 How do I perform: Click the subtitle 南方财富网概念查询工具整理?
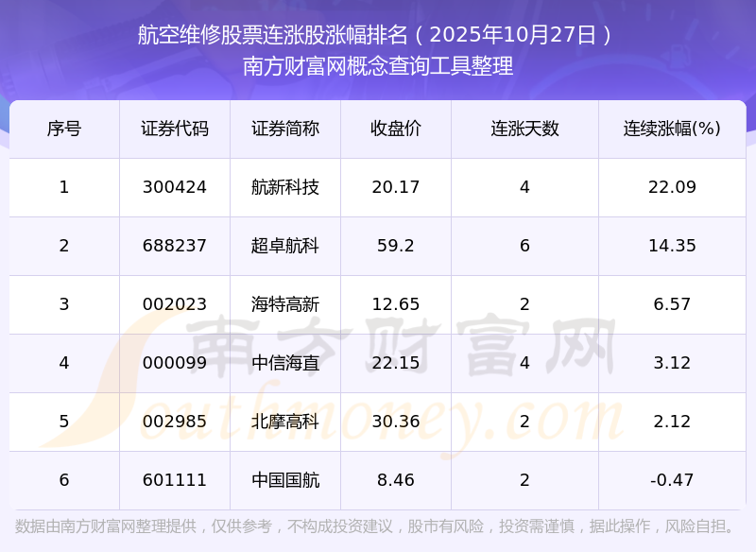click(x=378, y=66)
